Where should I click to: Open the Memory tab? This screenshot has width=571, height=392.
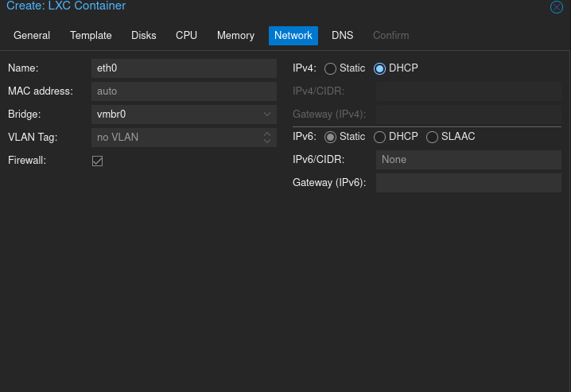[x=235, y=35]
